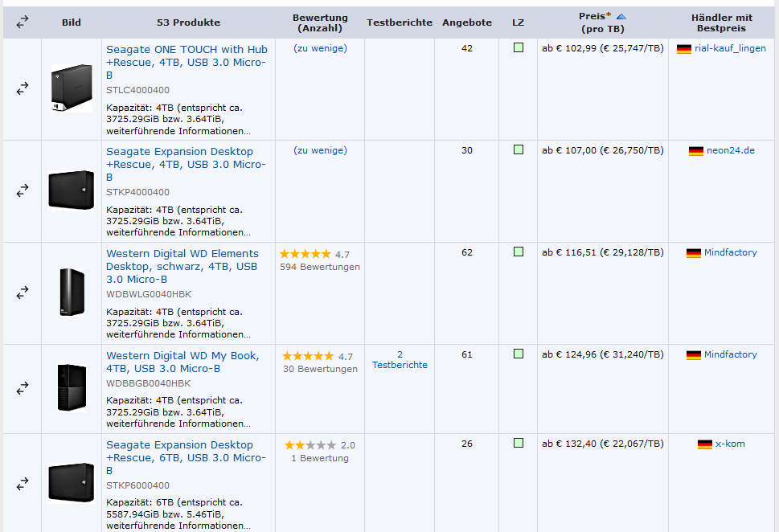The width and height of the screenshot is (779, 532).
Task: Open Seagate ONE TOUCH with Hub product image
Action: (x=72, y=88)
